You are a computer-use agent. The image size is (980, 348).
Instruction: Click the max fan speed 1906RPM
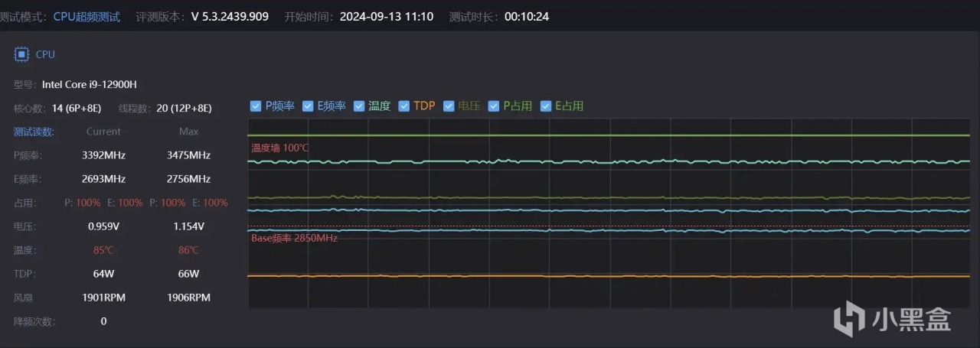point(188,298)
